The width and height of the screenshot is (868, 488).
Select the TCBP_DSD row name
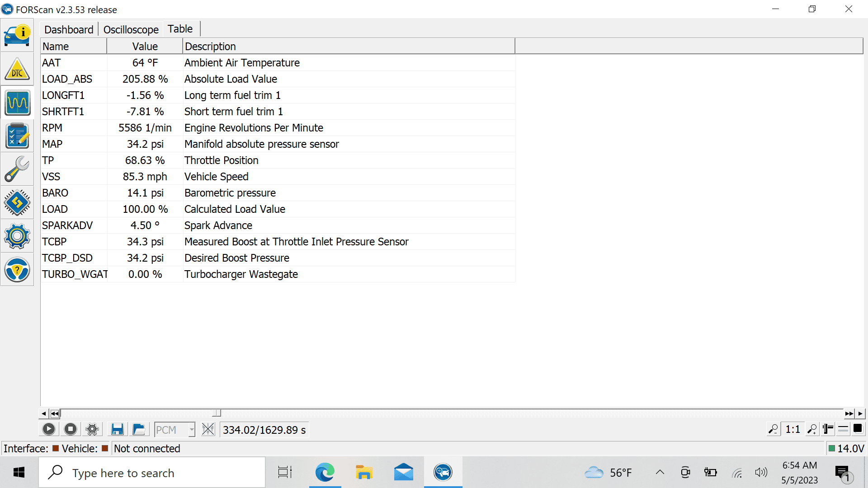(x=67, y=258)
